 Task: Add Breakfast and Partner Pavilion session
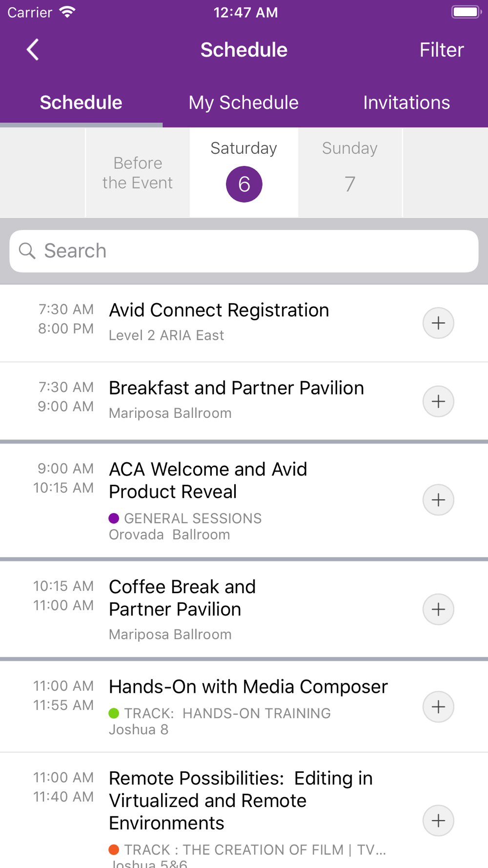438,401
